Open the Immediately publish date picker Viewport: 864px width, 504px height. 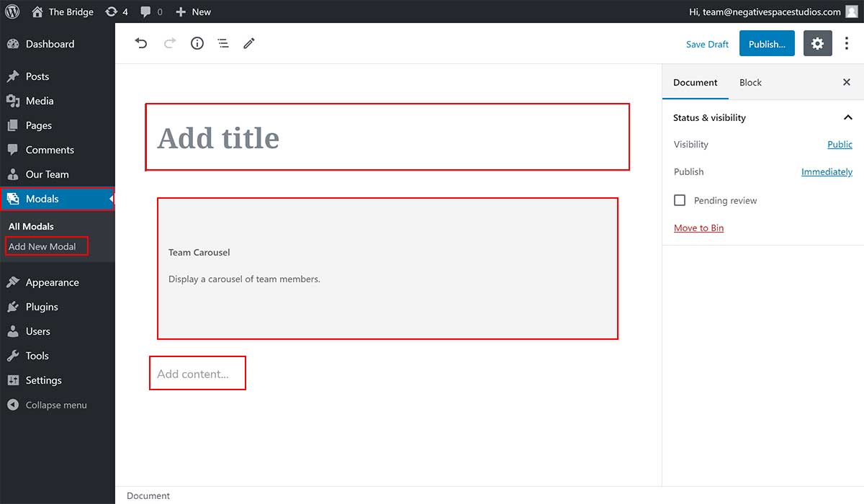(827, 172)
